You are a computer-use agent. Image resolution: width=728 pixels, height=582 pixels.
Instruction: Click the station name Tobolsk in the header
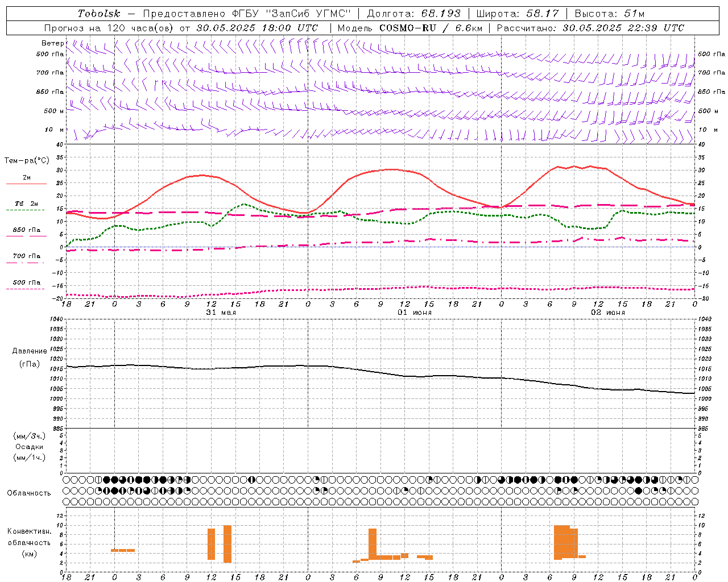pos(99,14)
